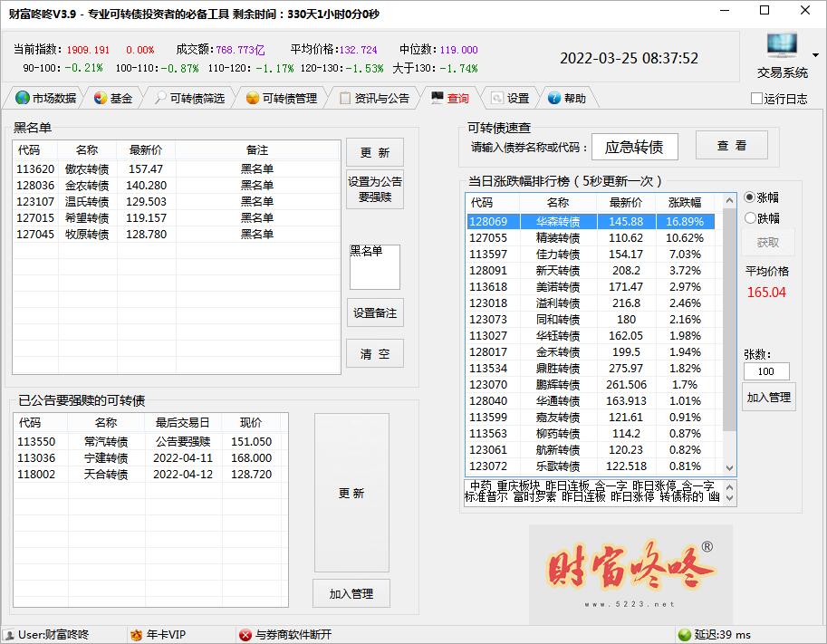Image resolution: width=827 pixels, height=644 pixels.
Task: Click the 年卡VIP badge icon
Action: click(136, 635)
